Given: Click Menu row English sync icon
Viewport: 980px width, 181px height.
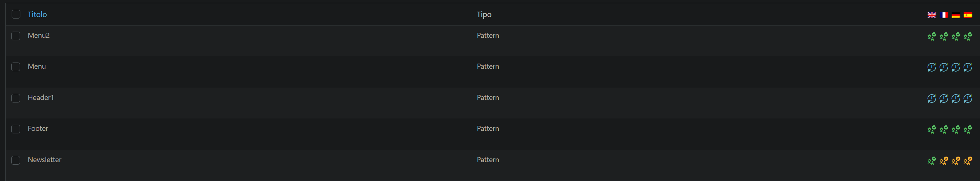Looking at the screenshot, I should 931,67.
